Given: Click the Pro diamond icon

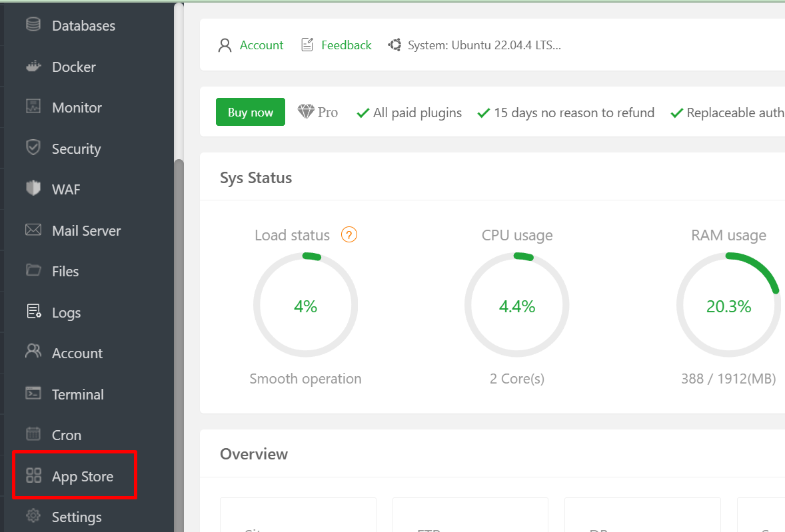Looking at the screenshot, I should click(x=305, y=112).
